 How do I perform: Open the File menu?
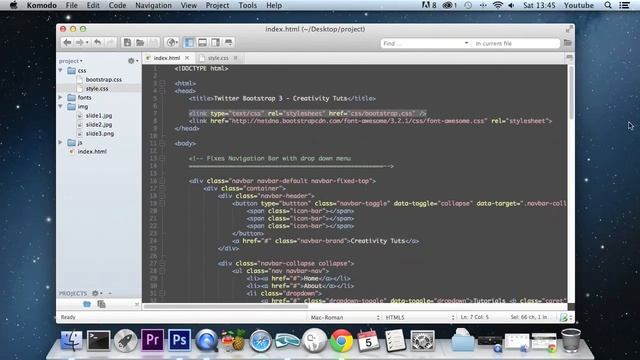pyautogui.click(x=71, y=5)
